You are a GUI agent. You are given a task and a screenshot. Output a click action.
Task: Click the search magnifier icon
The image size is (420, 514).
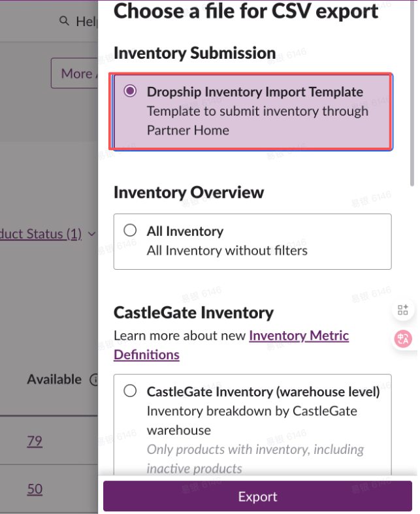[x=64, y=21]
